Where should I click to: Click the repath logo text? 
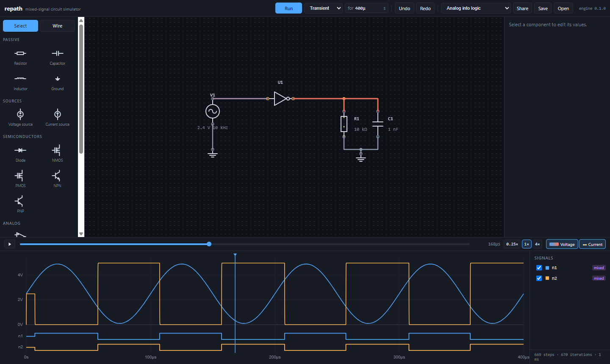point(14,8)
